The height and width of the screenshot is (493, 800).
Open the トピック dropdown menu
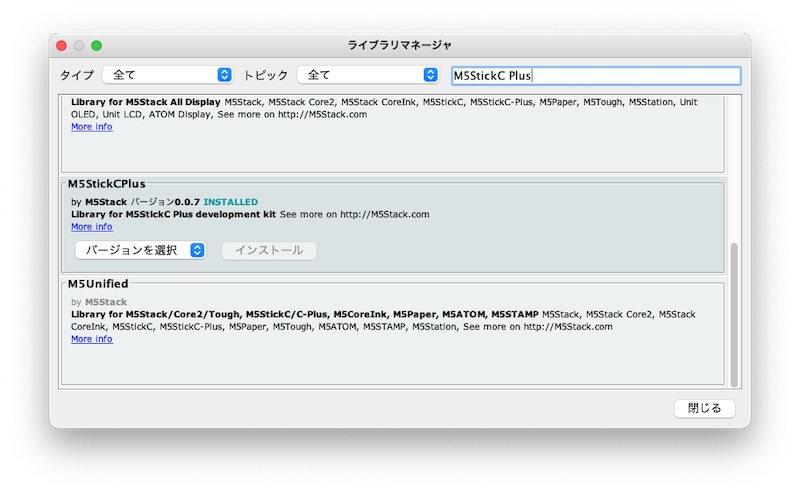point(367,75)
